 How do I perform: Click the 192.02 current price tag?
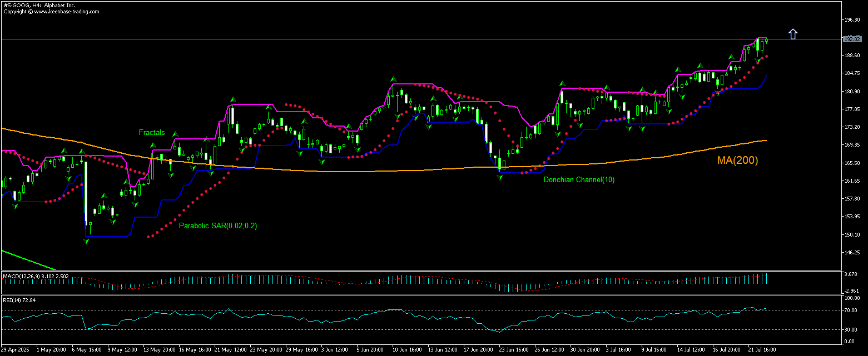(851, 39)
